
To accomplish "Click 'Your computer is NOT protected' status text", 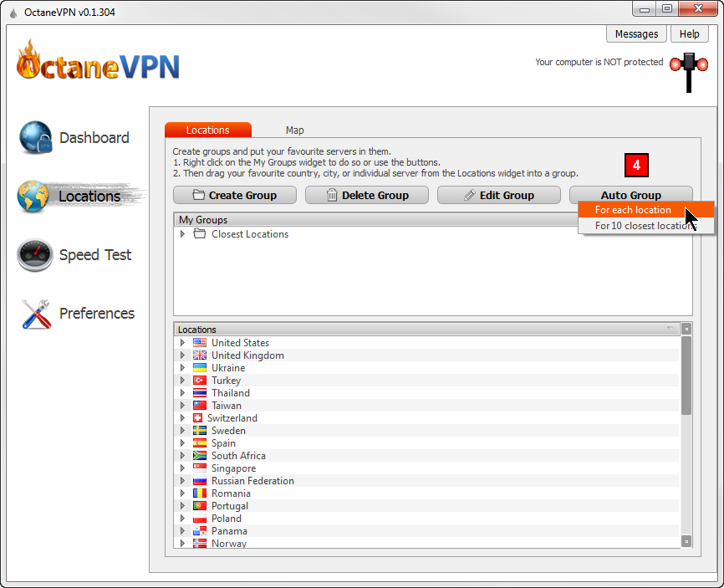I will [599, 62].
